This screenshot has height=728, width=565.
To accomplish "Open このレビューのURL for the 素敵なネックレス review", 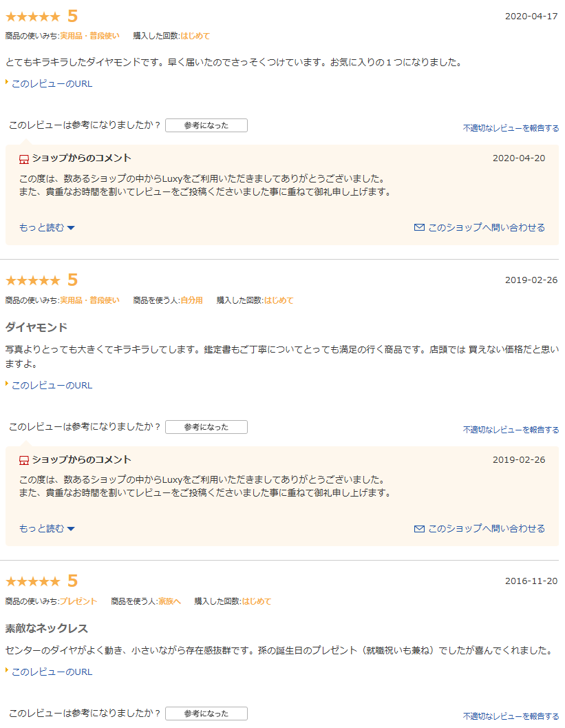I will 52,672.
